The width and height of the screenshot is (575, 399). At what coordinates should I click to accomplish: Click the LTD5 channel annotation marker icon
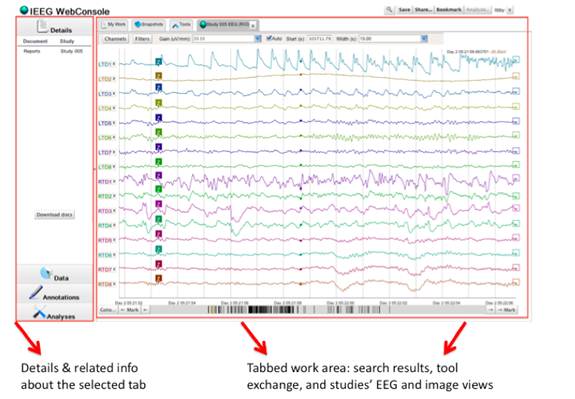point(158,118)
